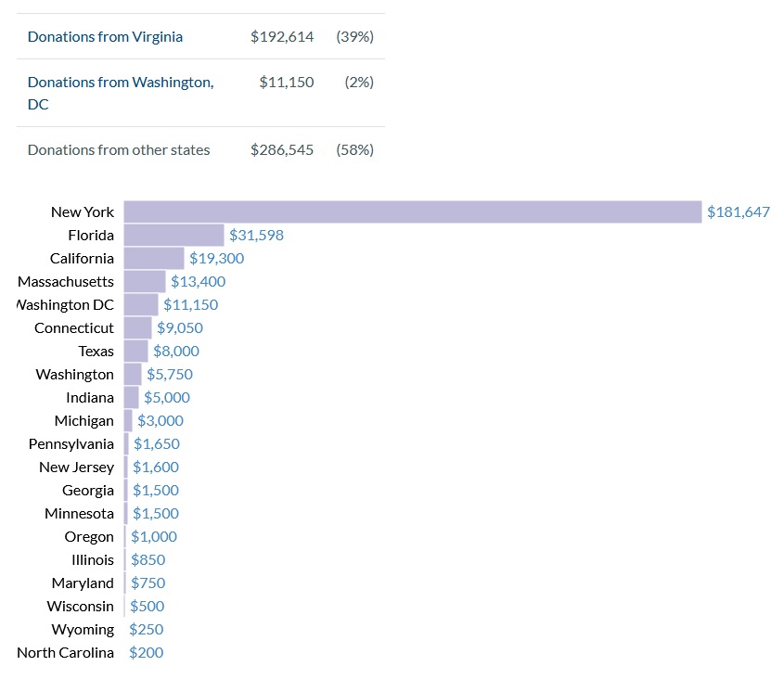Click the $181,647 New York amount
The height and width of the screenshot is (679, 784).
tap(738, 212)
